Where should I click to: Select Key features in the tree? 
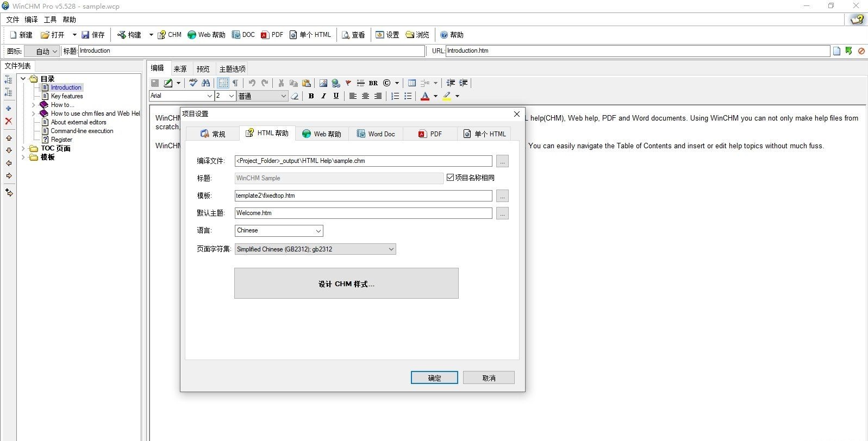coord(67,96)
